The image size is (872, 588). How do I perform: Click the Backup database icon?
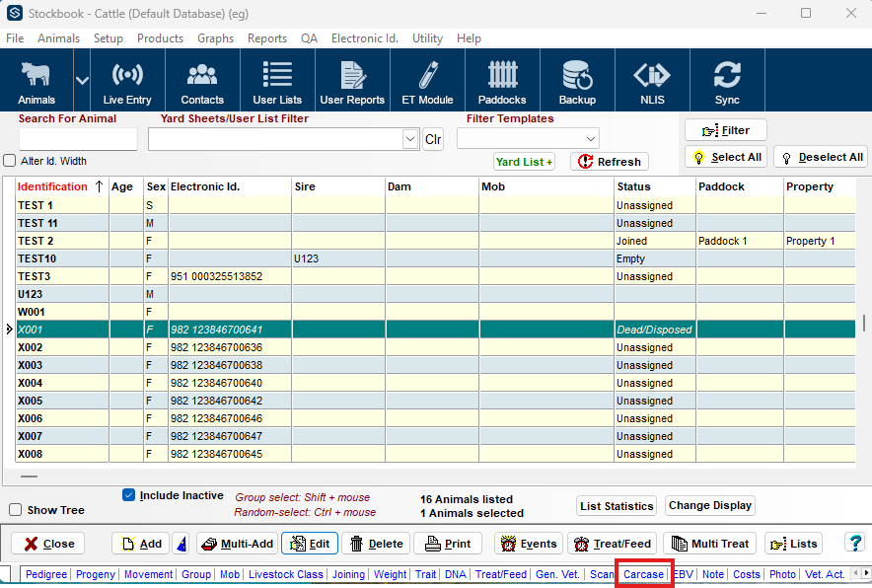(577, 82)
